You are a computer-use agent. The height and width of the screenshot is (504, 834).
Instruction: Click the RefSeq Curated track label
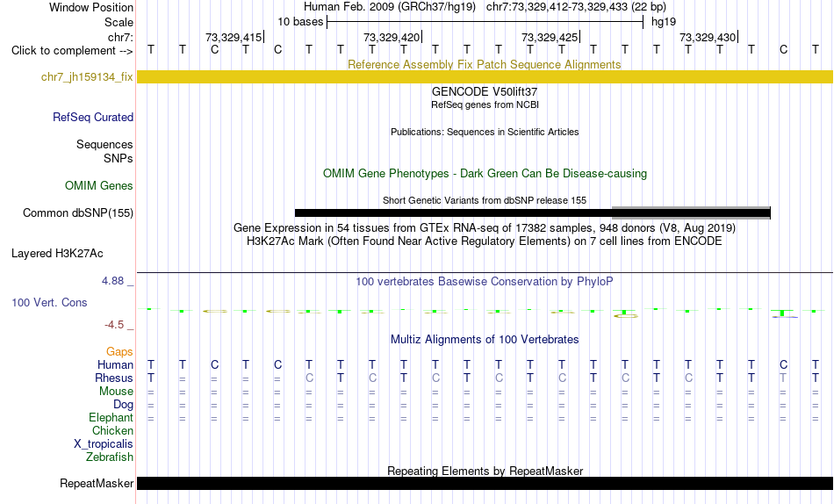[93, 117]
